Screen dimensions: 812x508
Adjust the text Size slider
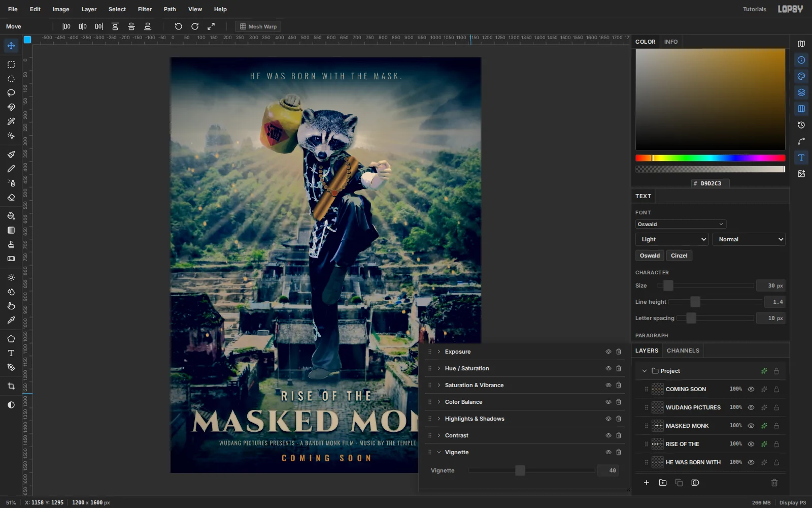[705, 285]
